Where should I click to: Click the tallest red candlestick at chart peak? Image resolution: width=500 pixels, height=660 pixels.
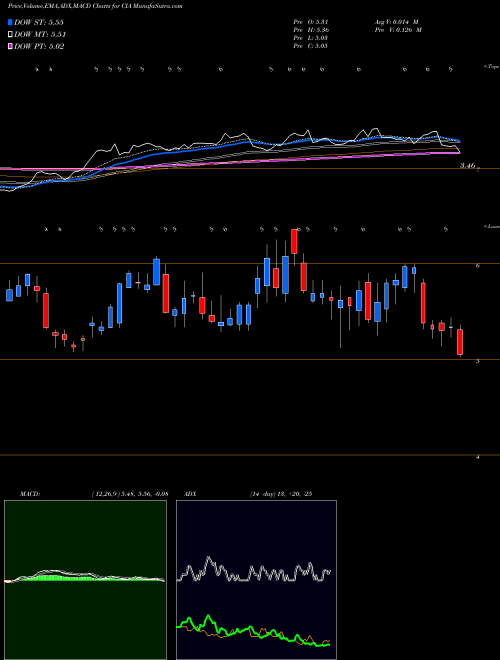294,242
